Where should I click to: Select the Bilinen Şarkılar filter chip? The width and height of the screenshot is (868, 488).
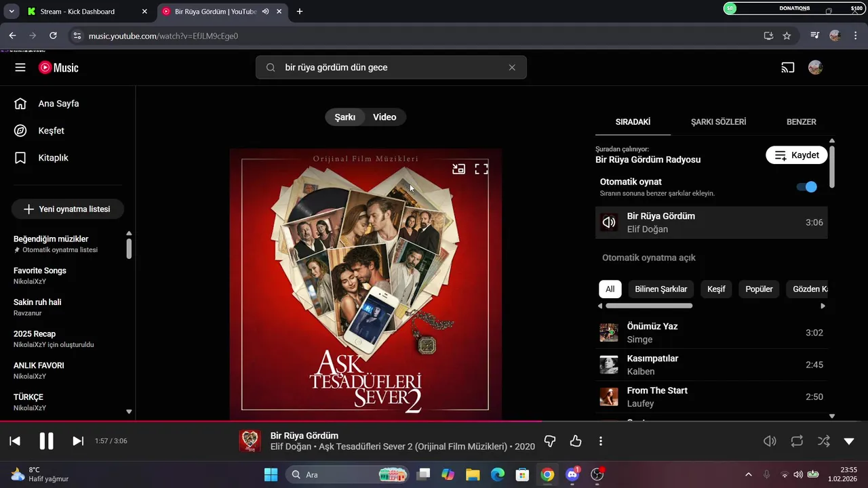(661, 289)
